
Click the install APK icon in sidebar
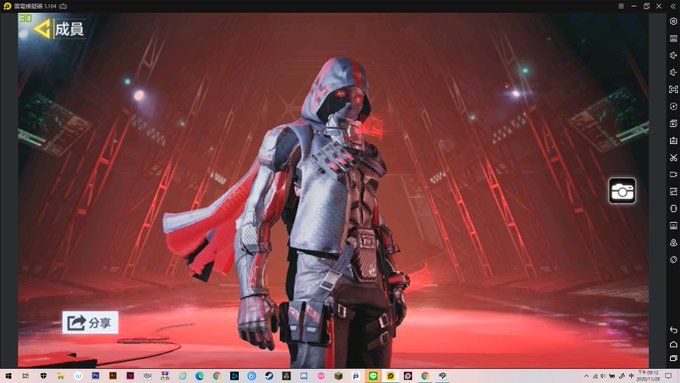(673, 141)
